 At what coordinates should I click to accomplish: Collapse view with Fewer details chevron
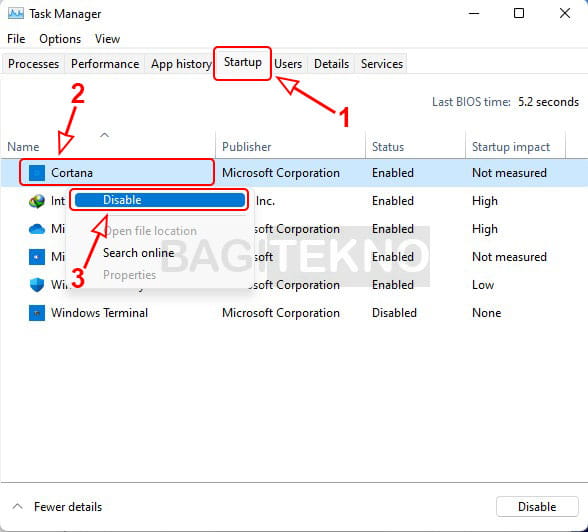click(x=17, y=507)
